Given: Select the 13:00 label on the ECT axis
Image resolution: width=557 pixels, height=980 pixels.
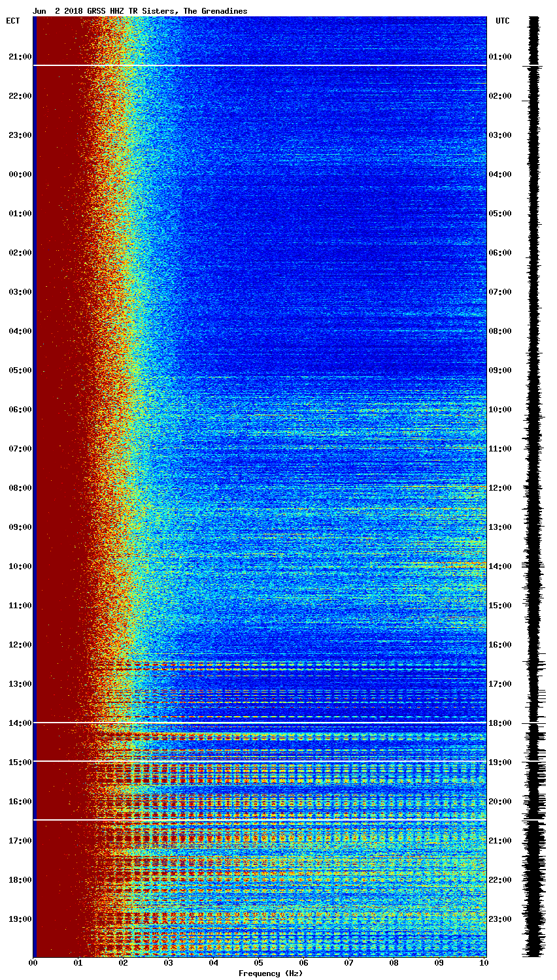Looking at the screenshot, I should click(20, 684).
